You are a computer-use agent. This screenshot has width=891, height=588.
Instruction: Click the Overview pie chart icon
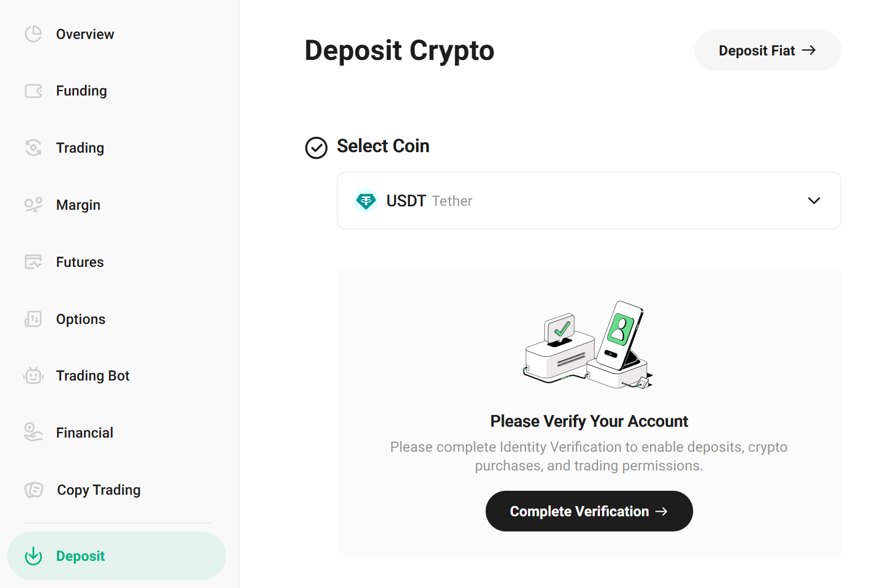(x=33, y=34)
